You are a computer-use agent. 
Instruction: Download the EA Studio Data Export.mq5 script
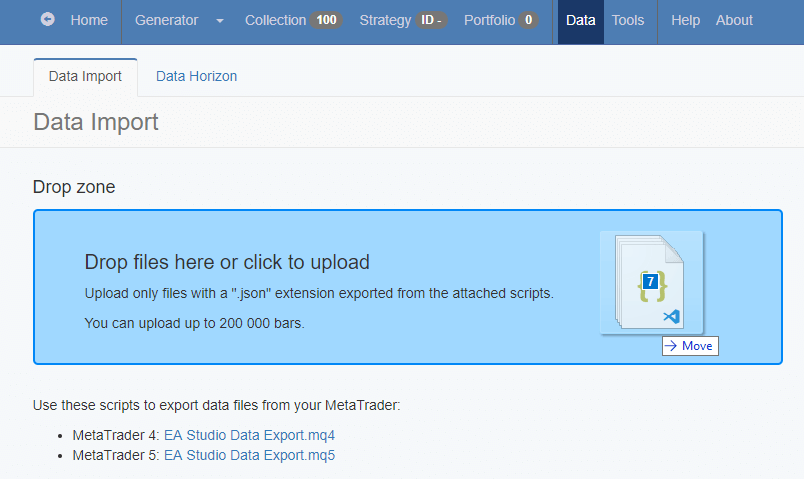coord(249,455)
